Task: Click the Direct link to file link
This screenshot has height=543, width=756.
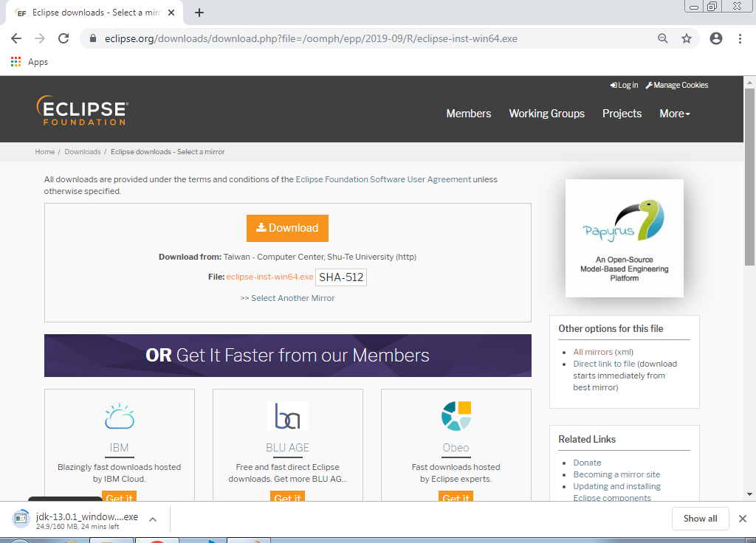Action: click(x=604, y=364)
